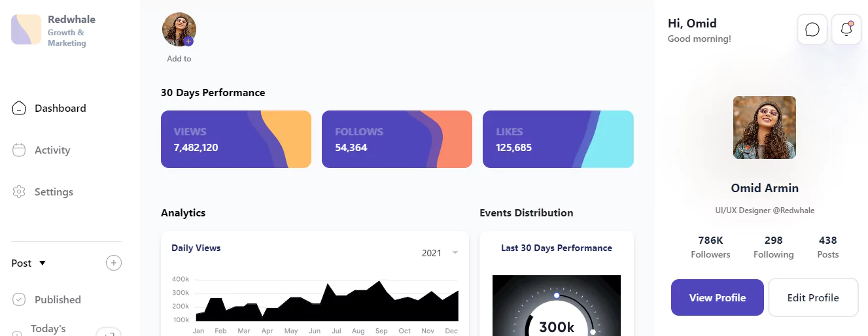The width and height of the screenshot is (868, 336).
Task: Expand the Post dropdown arrow
Action: (x=43, y=263)
